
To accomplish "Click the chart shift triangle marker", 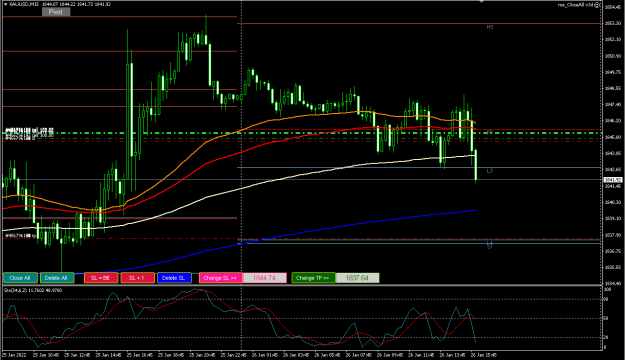I will (481, 2).
